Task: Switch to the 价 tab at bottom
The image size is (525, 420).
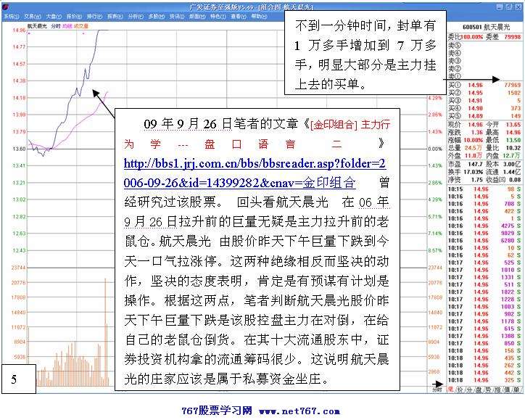Action: pyautogui.click(x=460, y=390)
